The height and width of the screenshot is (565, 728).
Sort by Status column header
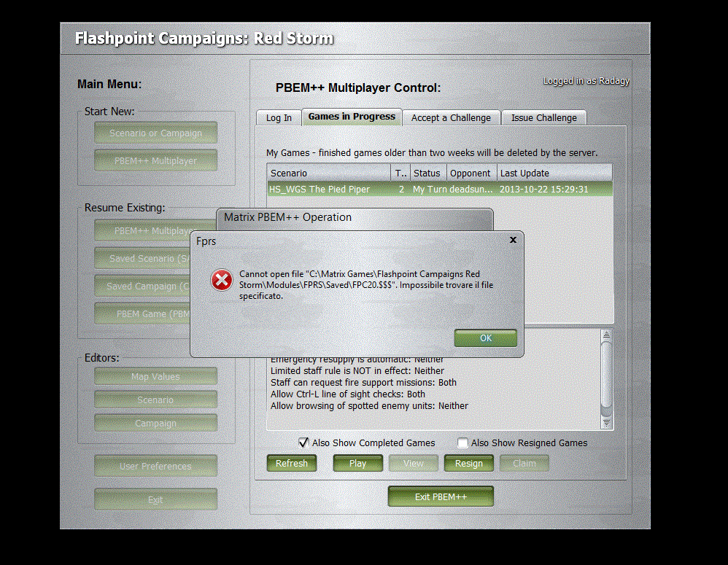click(x=428, y=173)
